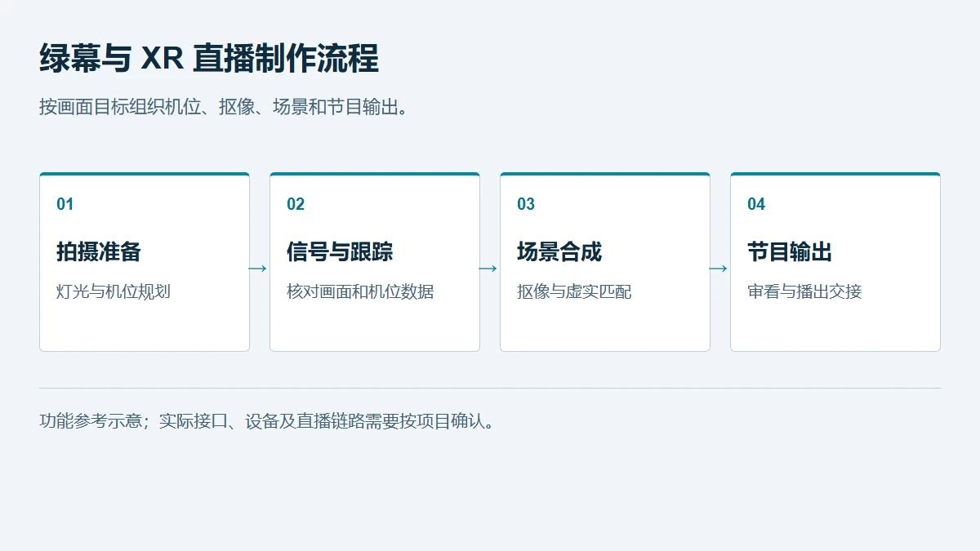Select footer note 功能参考示意；实际接口、设备及直播链路需要按项目确认

click(268, 421)
